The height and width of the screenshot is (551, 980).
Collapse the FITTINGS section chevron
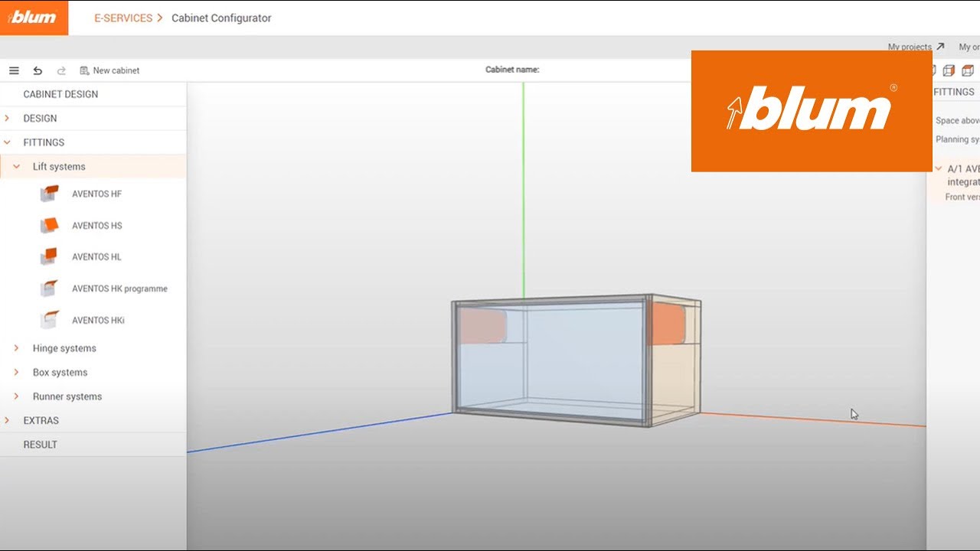(x=7, y=142)
